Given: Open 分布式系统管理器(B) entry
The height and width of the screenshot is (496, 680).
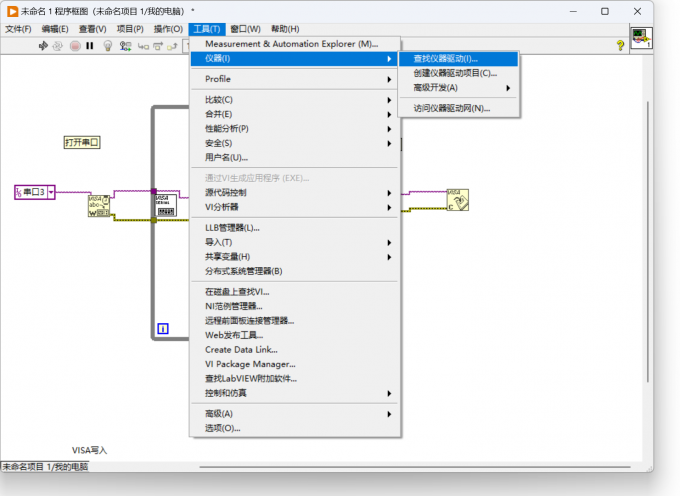Looking at the screenshot, I should 294,271.
